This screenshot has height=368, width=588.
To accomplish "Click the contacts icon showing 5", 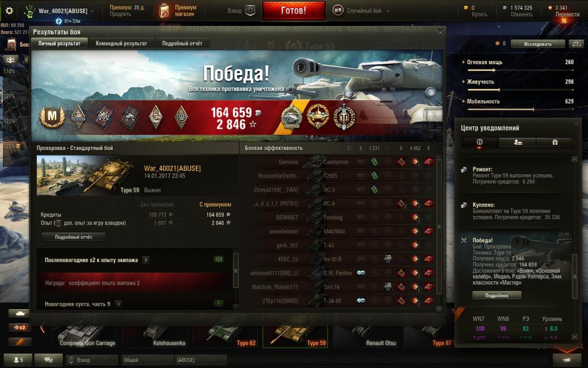I will pos(18,360).
